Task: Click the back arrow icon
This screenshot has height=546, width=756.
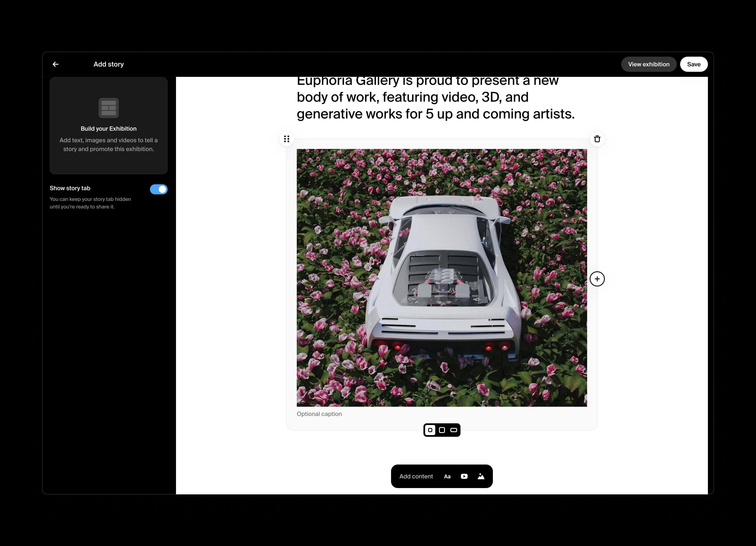Action: (x=55, y=64)
